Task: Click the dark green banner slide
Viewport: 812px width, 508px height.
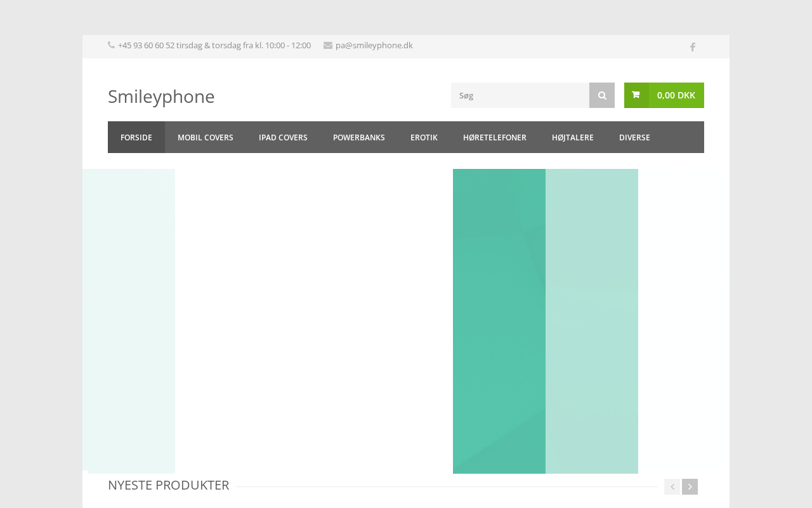Action: [x=499, y=321]
